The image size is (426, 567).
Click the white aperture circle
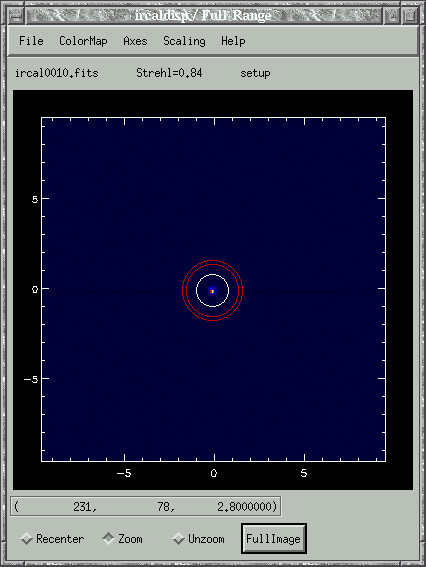pos(213,274)
